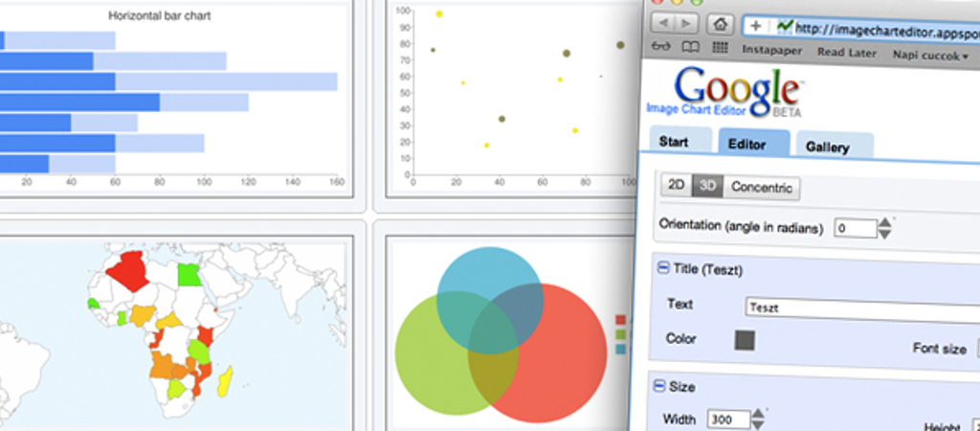Switch to the Editor tab
The width and height of the screenshot is (980, 431).
point(754,144)
